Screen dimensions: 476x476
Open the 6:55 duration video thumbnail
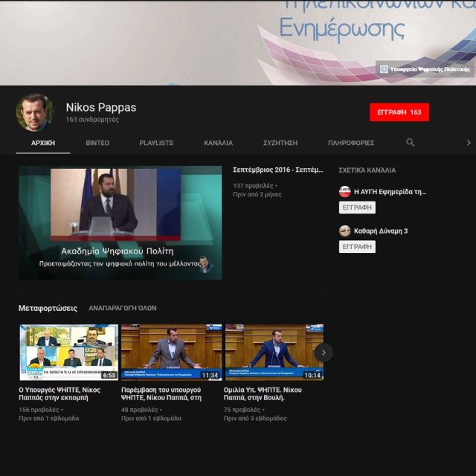(x=68, y=352)
